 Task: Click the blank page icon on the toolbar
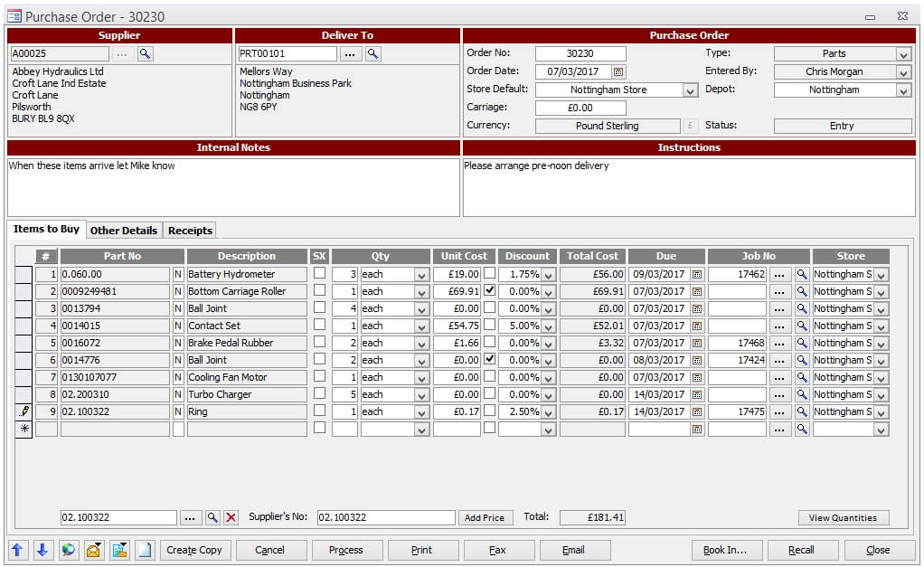coord(145,550)
